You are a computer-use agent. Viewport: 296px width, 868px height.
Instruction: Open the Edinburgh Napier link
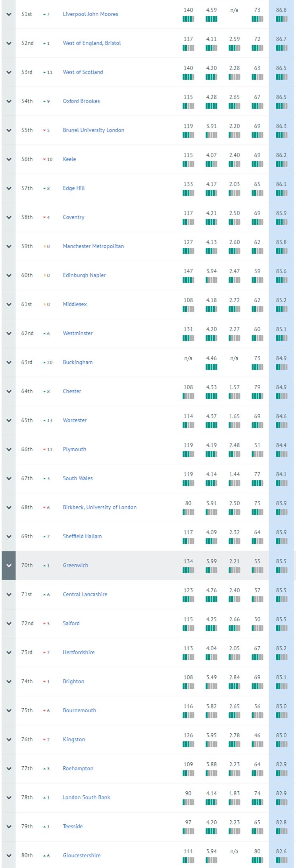click(x=84, y=275)
